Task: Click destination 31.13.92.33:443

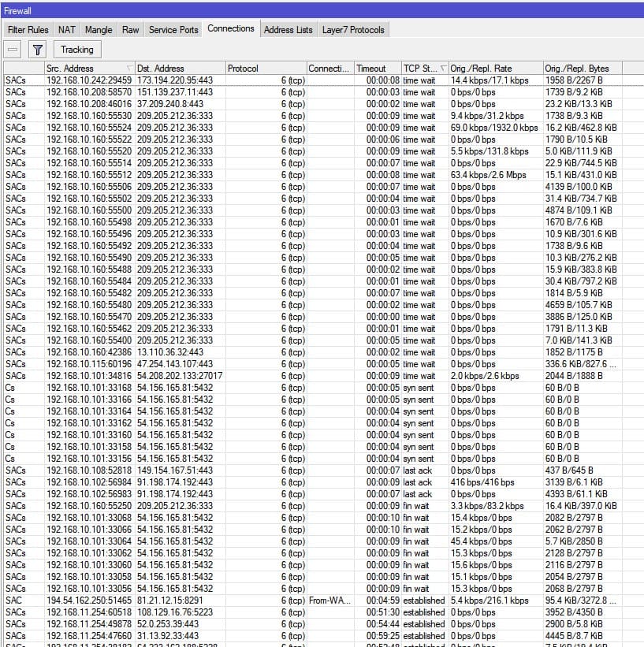Action: pos(168,636)
